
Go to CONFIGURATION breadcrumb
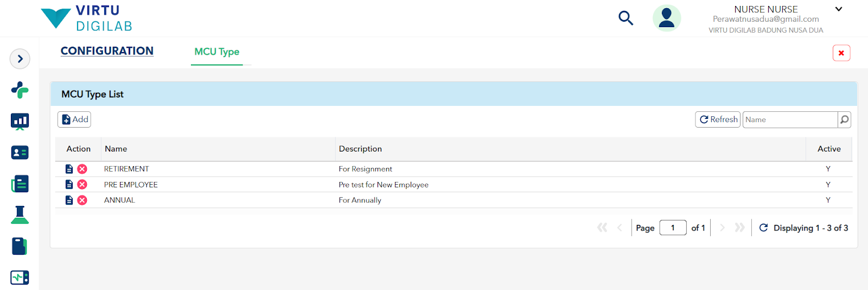point(107,51)
